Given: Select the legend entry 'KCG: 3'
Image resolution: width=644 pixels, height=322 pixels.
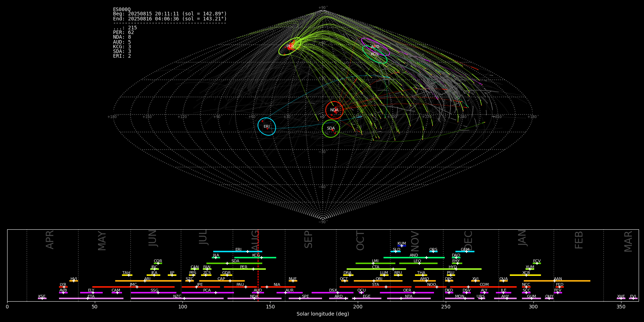Looking at the screenshot, I should [x=122, y=47].
